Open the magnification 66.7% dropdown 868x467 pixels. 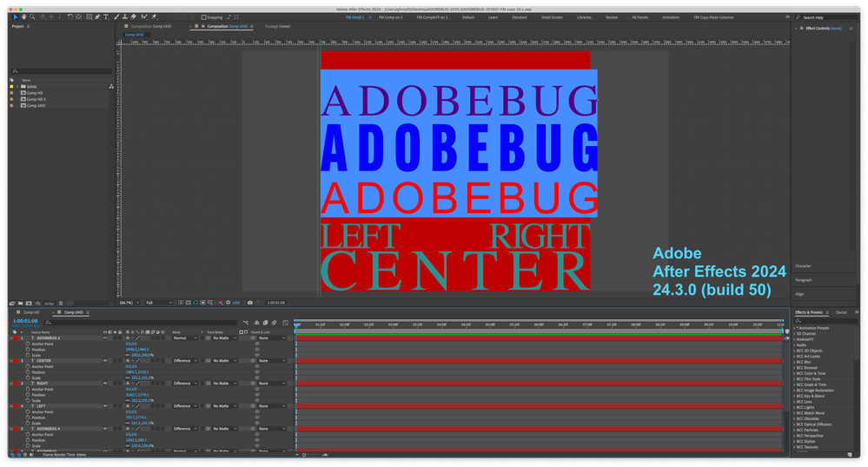click(x=129, y=303)
